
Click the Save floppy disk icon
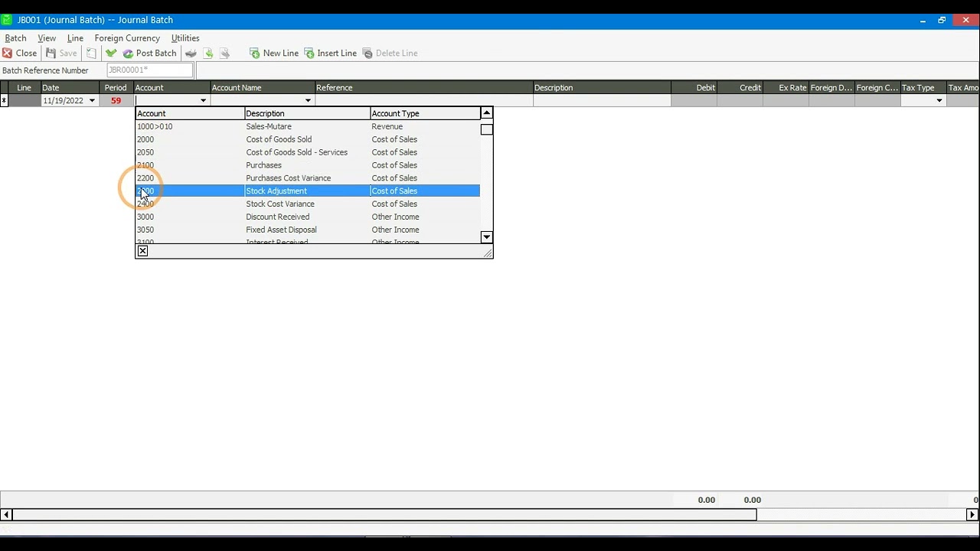click(51, 54)
